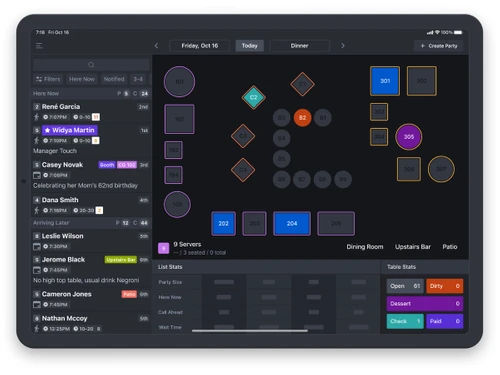Select table 203
Screen dimensions: 500x375
point(254,223)
